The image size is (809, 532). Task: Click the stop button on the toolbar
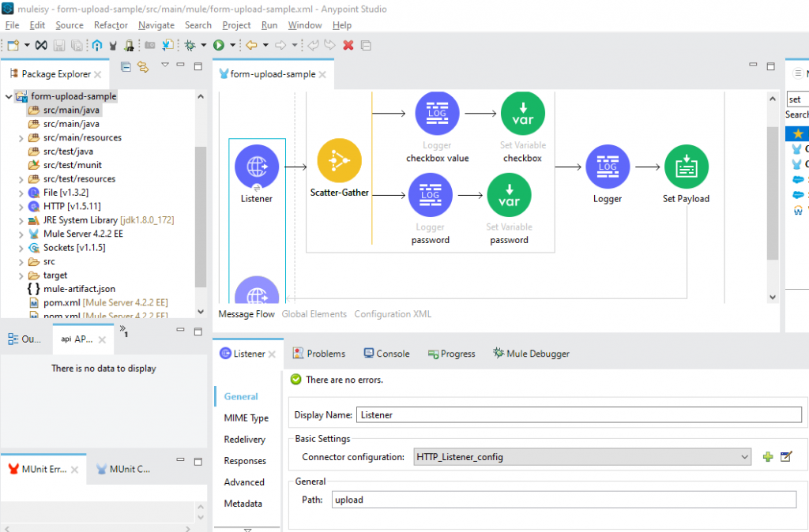click(348, 45)
